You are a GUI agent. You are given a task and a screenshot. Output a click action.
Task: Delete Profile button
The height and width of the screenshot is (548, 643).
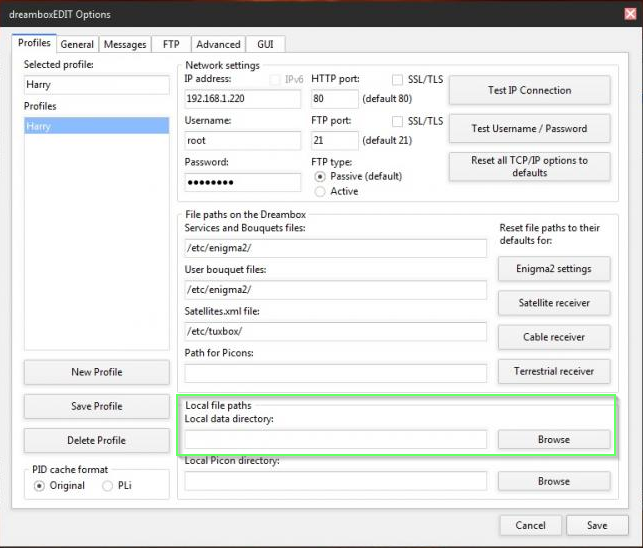click(97, 440)
